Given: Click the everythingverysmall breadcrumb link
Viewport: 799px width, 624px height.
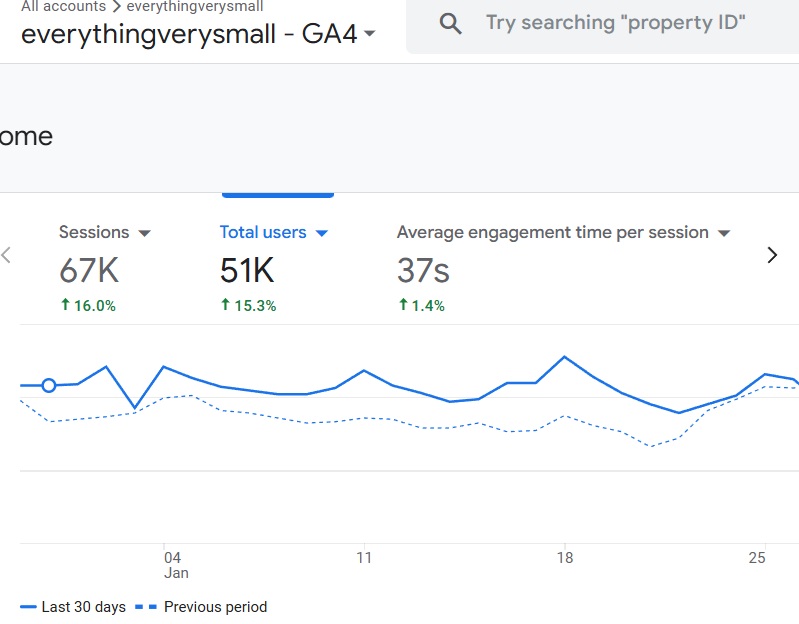Looking at the screenshot, I should coord(194,7).
